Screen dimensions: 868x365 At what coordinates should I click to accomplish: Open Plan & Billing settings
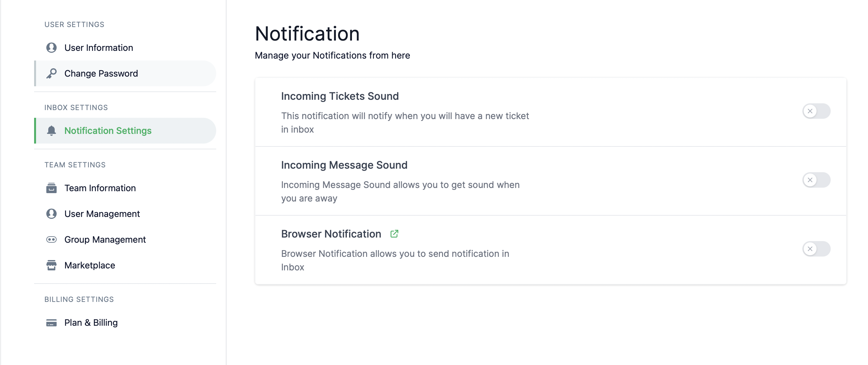[x=91, y=323]
